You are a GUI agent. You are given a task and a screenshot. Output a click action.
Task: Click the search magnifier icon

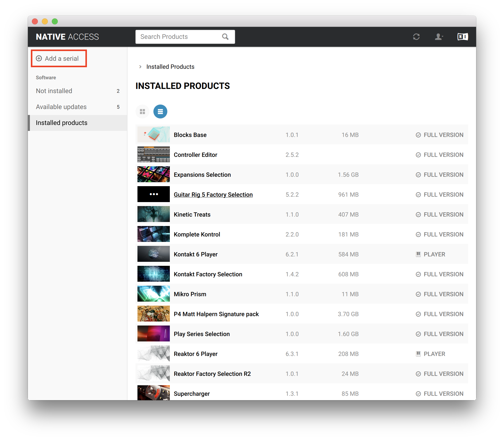pos(225,37)
